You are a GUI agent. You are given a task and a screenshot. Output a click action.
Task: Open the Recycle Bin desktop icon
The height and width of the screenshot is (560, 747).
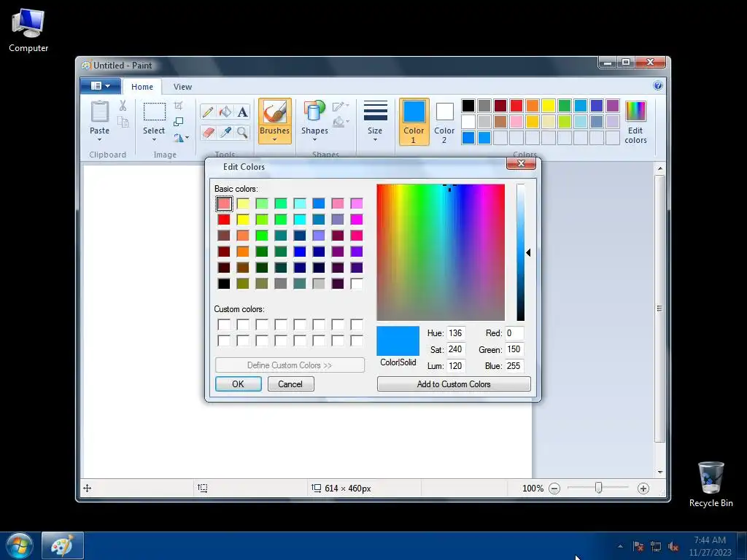711,484
